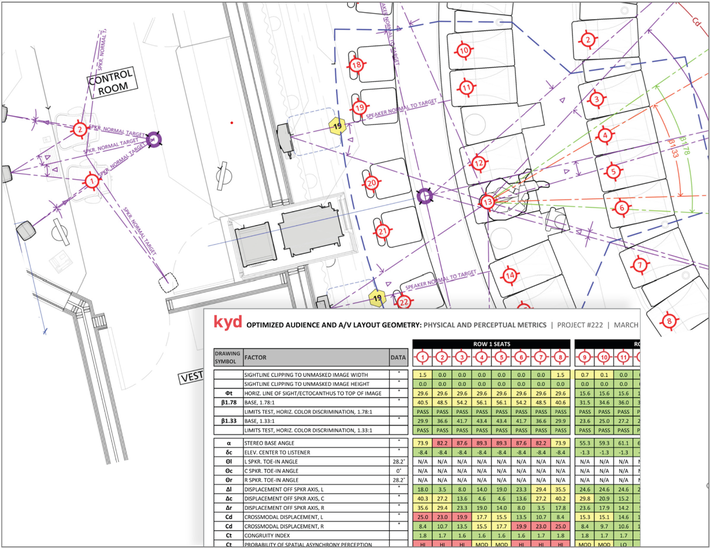Select seat marker 12 in the floor plan

click(x=480, y=163)
